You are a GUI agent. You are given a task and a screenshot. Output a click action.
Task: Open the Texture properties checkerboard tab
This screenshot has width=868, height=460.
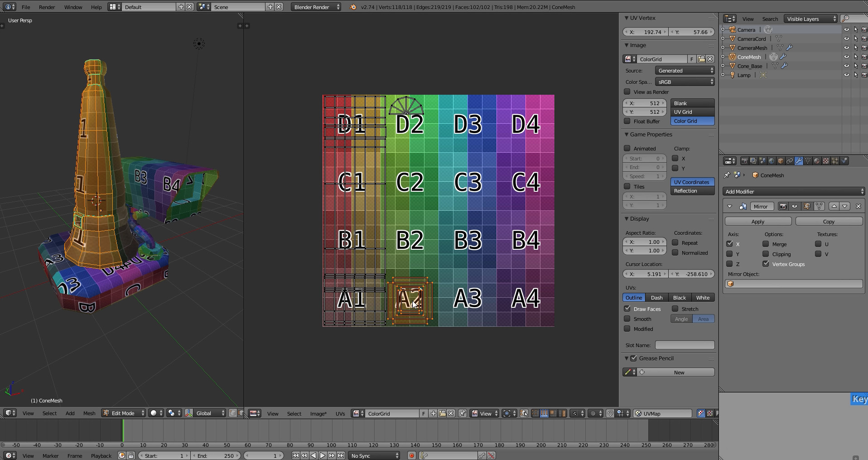pos(826,161)
